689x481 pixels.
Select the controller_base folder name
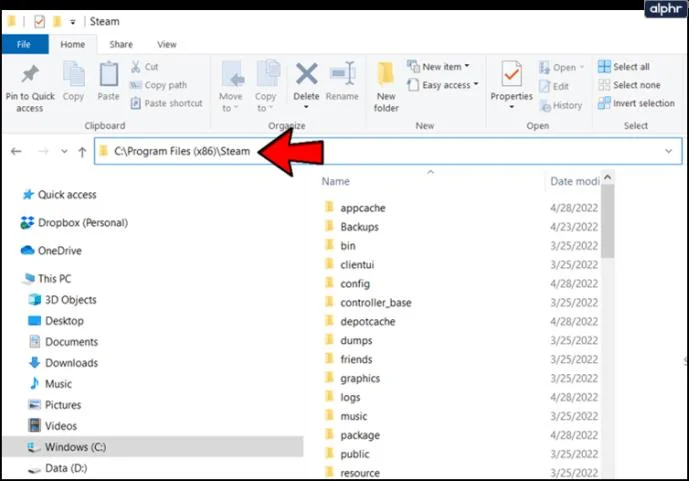pyautogui.click(x=376, y=303)
